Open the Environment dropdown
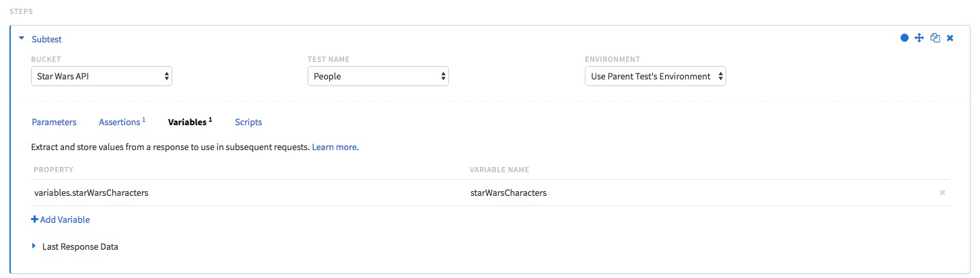The height and width of the screenshot is (278, 980). tap(656, 76)
